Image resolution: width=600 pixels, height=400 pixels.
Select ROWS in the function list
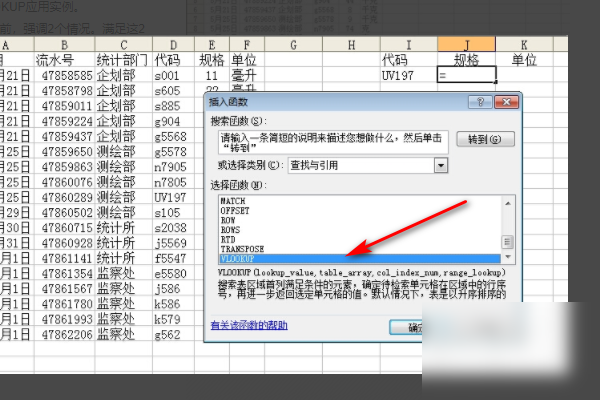tap(230, 230)
